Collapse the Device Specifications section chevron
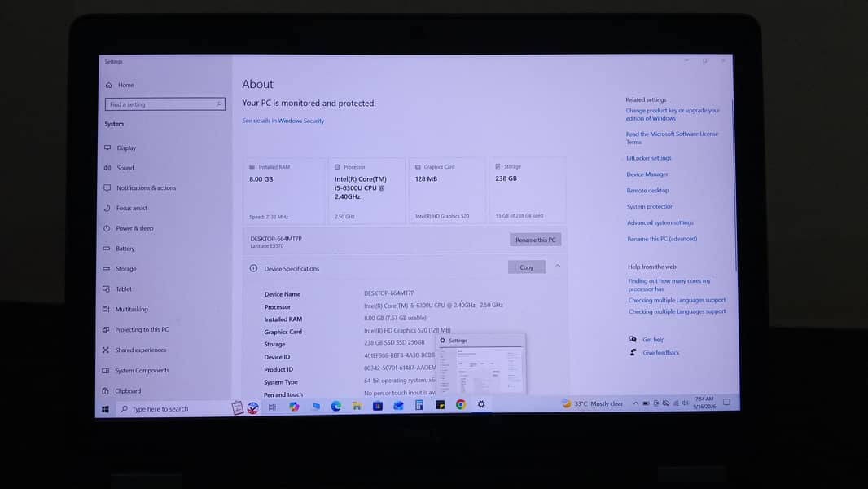868x489 pixels. click(x=558, y=267)
